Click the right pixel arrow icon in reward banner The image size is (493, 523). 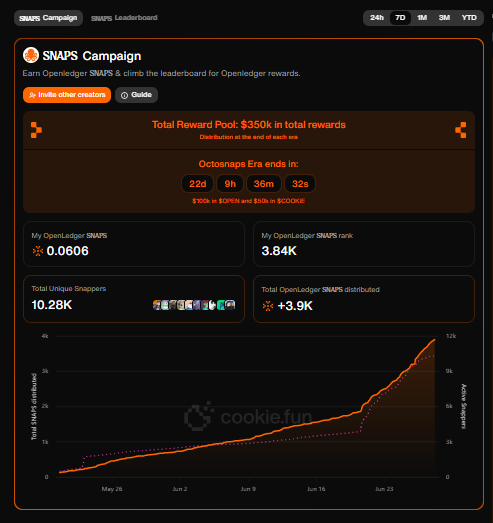[x=461, y=130]
